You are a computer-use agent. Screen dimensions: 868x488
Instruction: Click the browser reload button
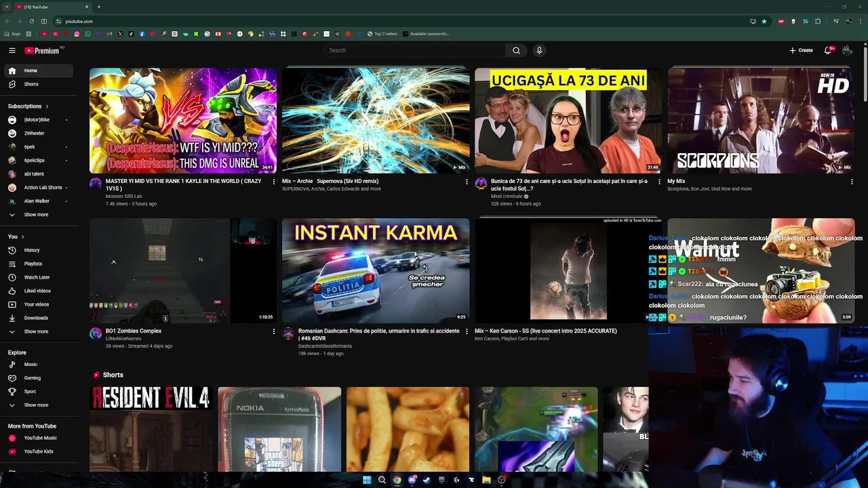(31, 21)
